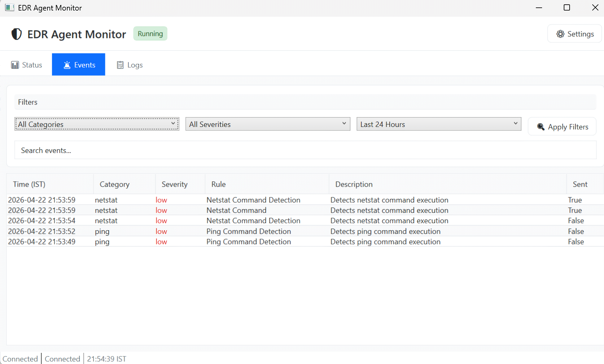Sort by Severity column header
This screenshot has height=364, width=604.
180,184
